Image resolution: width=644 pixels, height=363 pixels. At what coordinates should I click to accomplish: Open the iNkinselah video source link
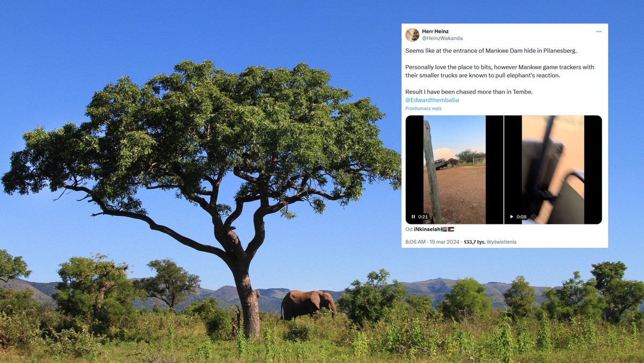[427, 229]
